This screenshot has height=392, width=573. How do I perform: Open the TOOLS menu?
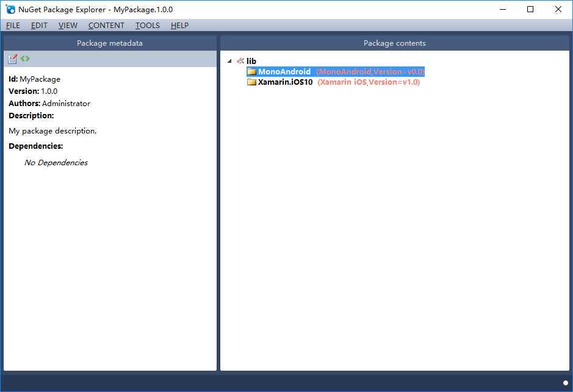click(148, 26)
